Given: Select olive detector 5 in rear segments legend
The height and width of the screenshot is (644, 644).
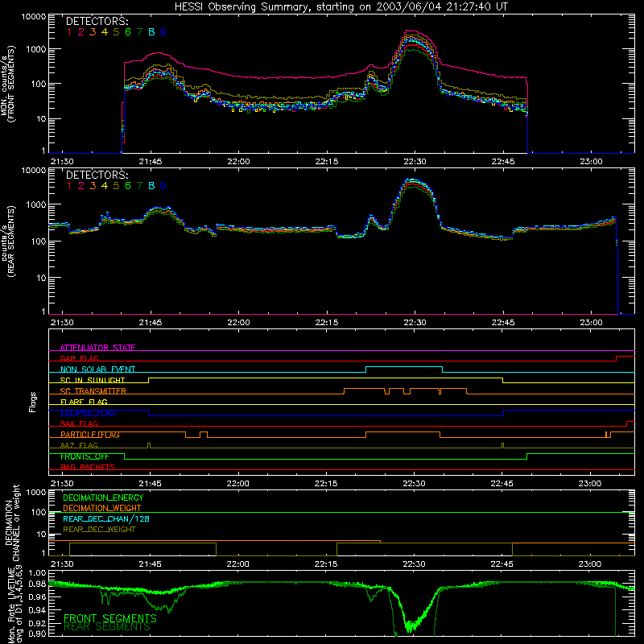Looking at the screenshot, I should pyautogui.click(x=116, y=186).
